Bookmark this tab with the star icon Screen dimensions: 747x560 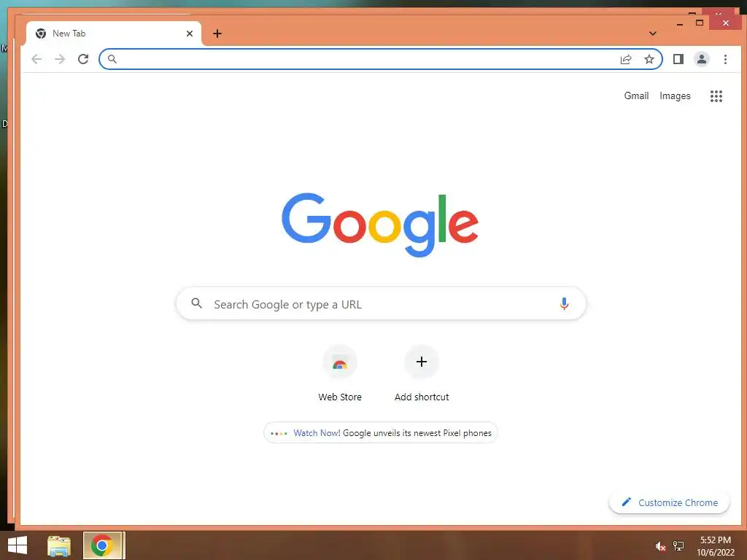click(x=649, y=59)
